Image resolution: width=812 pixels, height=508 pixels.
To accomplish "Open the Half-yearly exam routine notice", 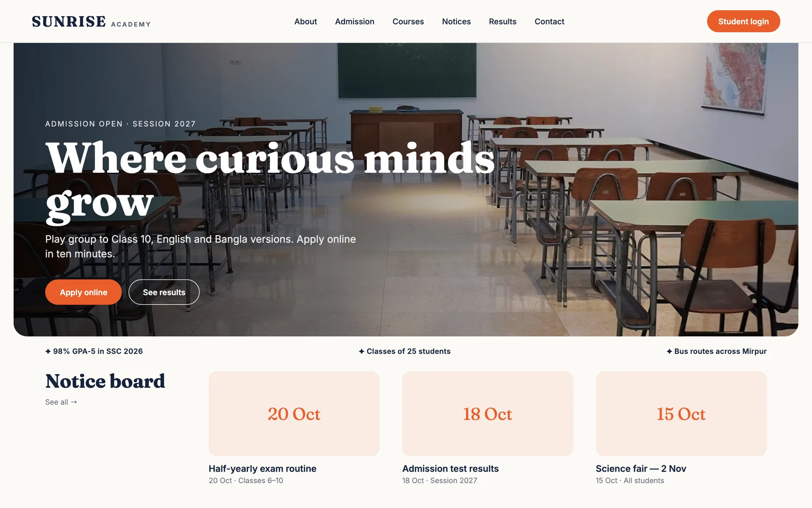I will 262,469.
